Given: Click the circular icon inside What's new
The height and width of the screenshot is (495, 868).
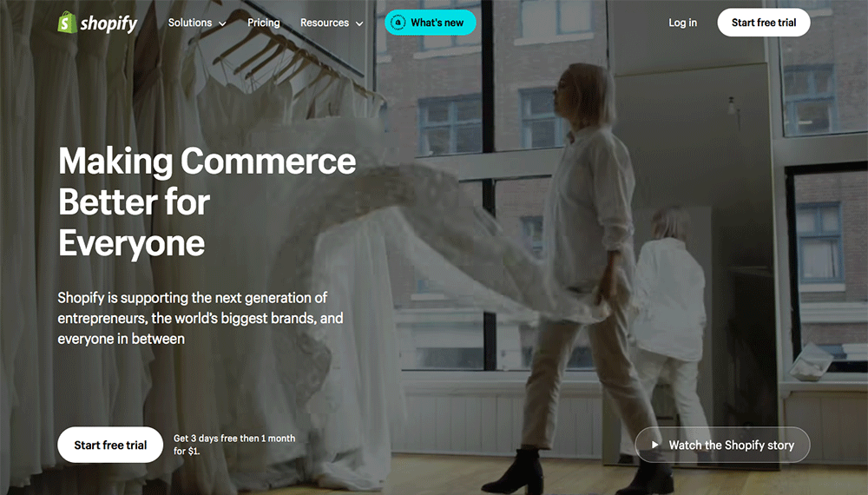Looking at the screenshot, I should pos(398,23).
